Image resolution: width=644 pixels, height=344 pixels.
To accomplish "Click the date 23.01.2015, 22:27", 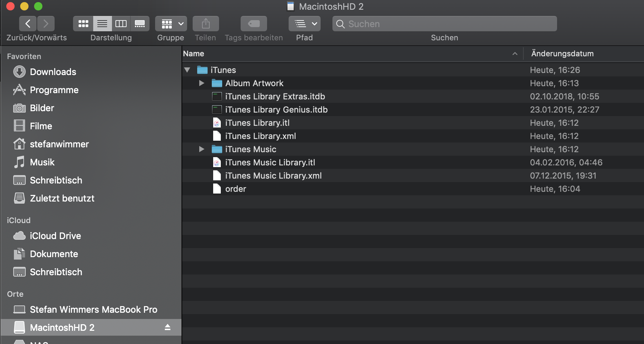I will [x=565, y=109].
